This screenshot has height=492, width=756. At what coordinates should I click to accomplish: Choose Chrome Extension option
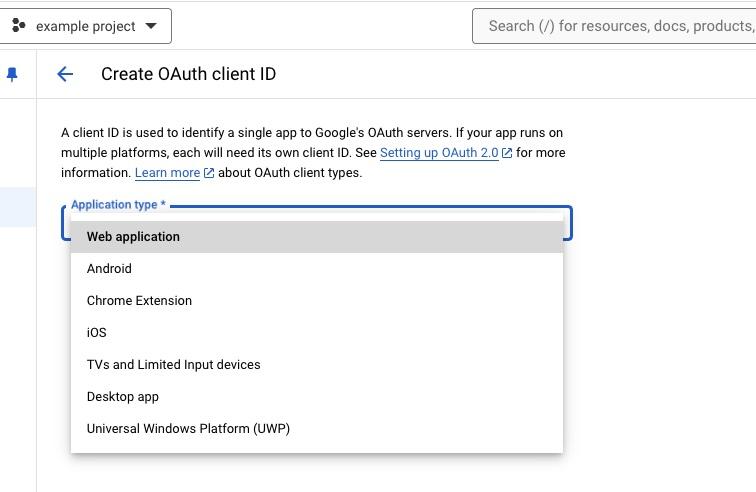pyautogui.click(x=317, y=301)
